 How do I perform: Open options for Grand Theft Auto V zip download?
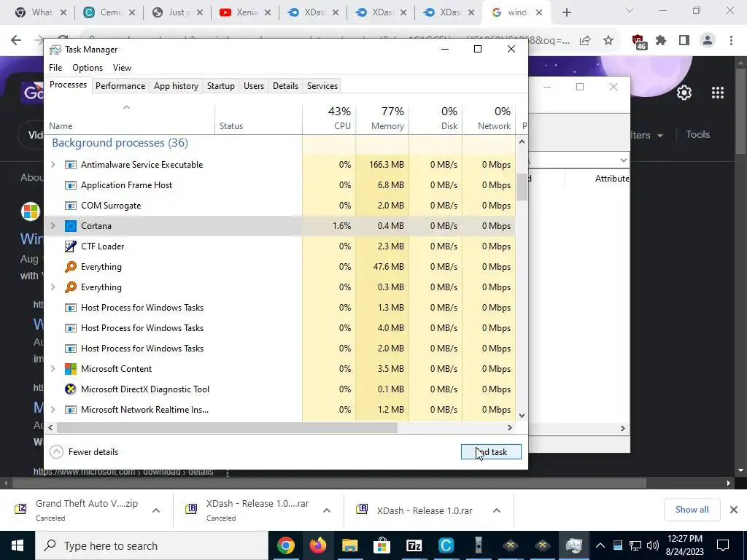156,510
